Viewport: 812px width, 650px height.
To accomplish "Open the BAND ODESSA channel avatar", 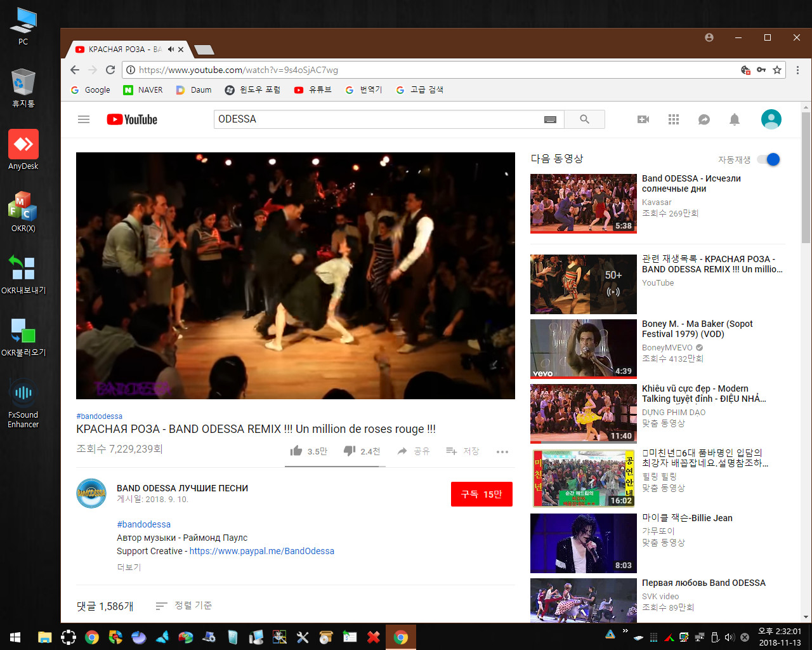I will pos(91,493).
